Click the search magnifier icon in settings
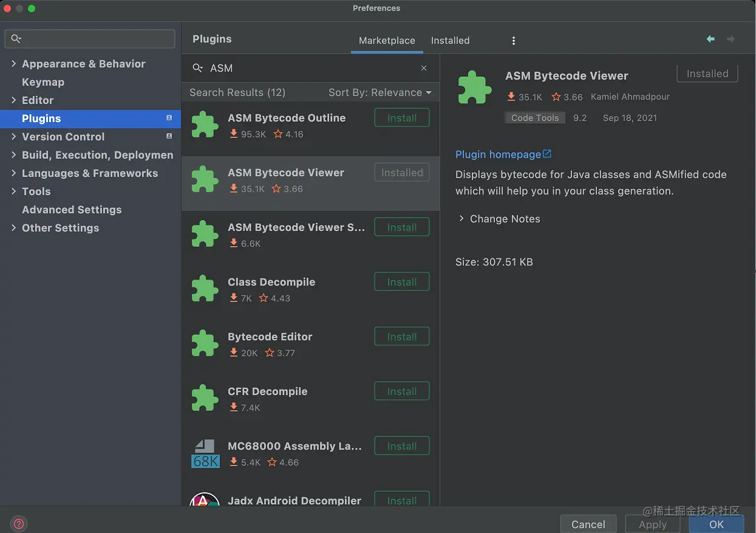This screenshot has height=533, width=756. click(x=16, y=39)
